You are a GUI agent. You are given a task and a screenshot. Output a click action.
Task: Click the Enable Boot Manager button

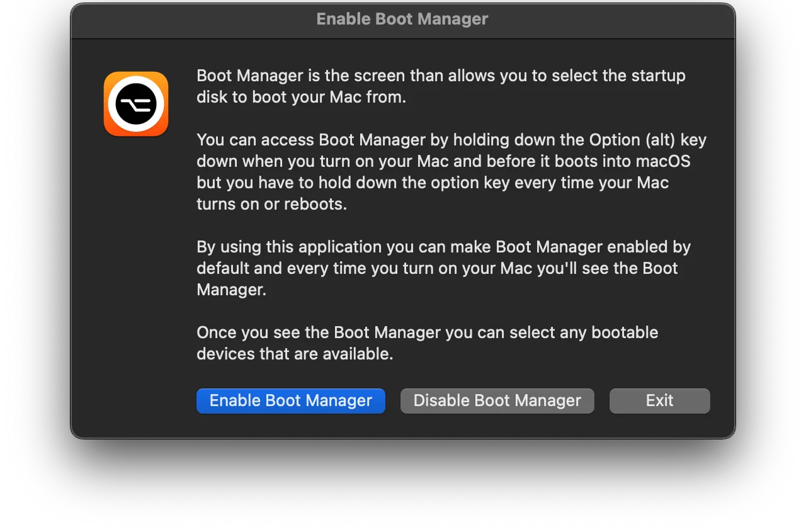(291, 401)
